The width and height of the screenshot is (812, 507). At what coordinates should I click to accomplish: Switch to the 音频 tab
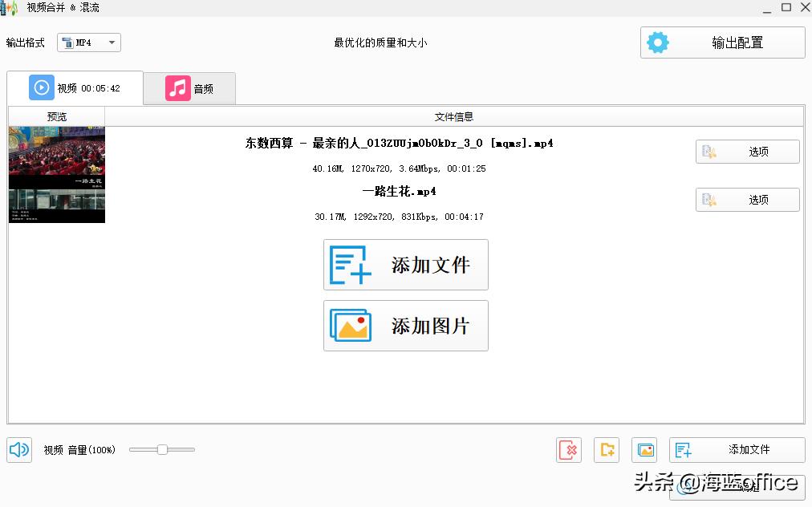190,88
